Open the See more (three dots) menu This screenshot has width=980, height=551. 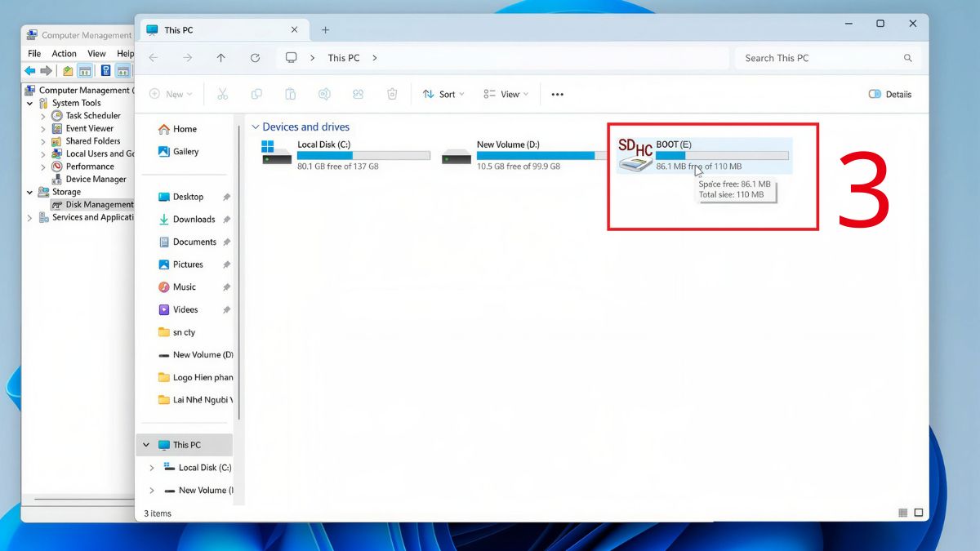tap(557, 94)
